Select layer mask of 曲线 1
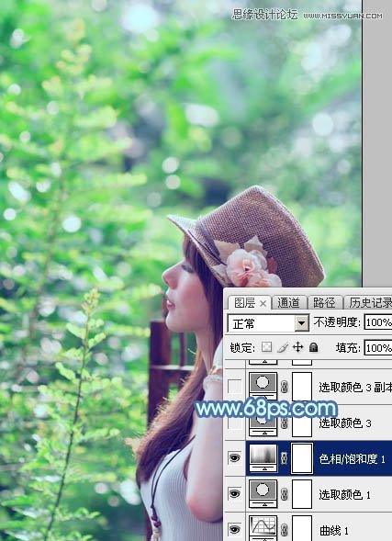This screenshot has height=541, width=392. coord(302,528)
